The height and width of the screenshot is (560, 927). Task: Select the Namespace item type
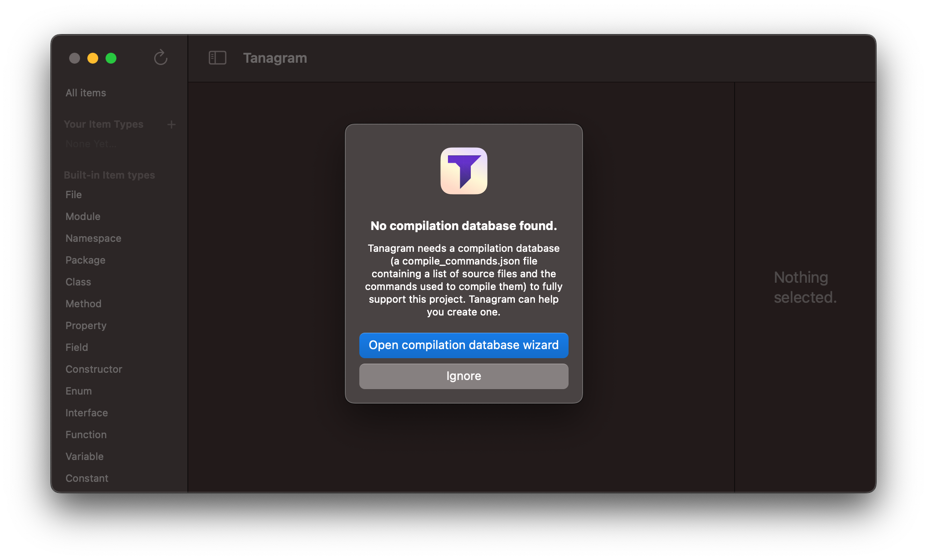(x=93, y=238)
